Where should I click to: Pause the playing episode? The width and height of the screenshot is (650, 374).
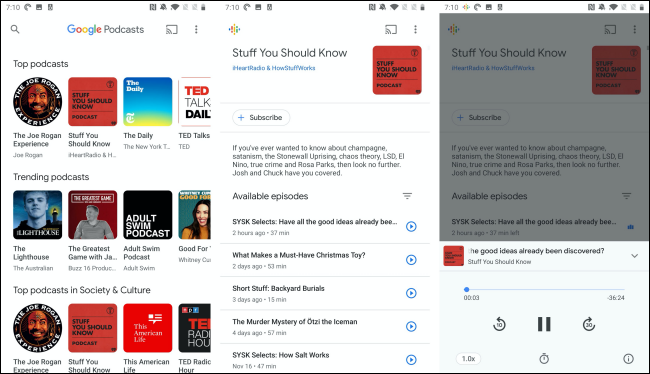[544, 324]
